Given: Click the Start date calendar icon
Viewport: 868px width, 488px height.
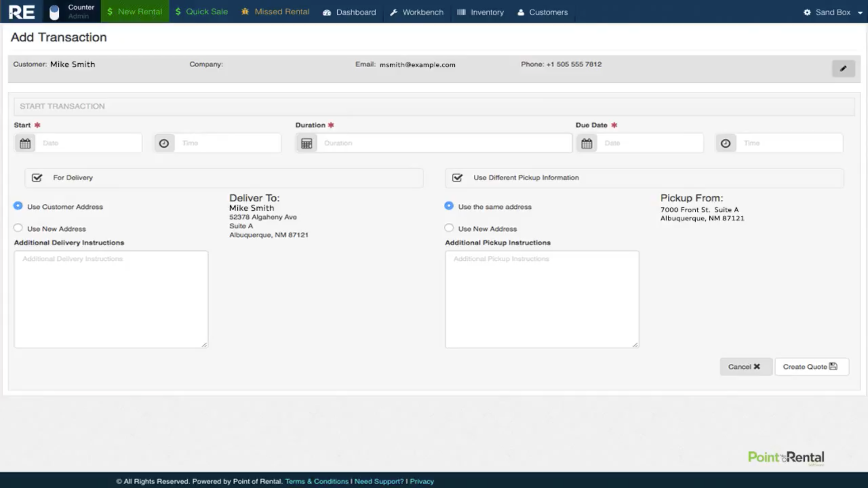Looking at the screenshot, I should (25, 143).
